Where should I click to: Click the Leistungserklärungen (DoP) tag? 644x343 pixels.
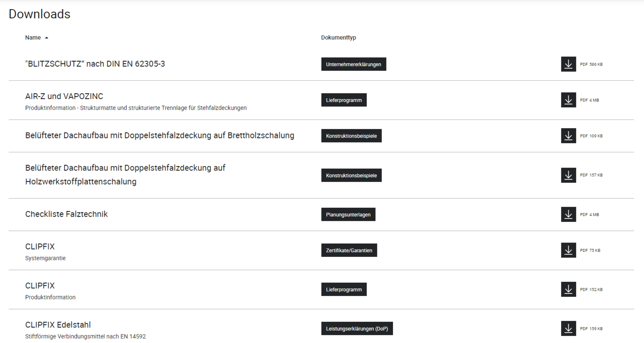pyautogui.click(x=357, y=329)
